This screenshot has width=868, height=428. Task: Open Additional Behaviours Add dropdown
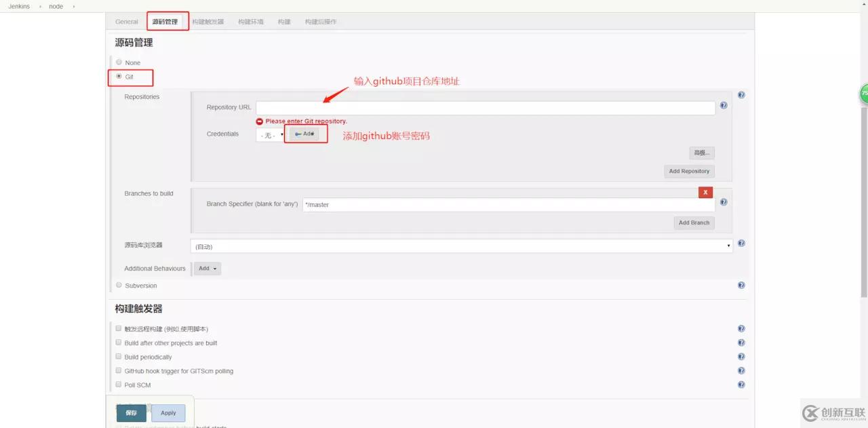pyautogui.click(x=208, y=269)
